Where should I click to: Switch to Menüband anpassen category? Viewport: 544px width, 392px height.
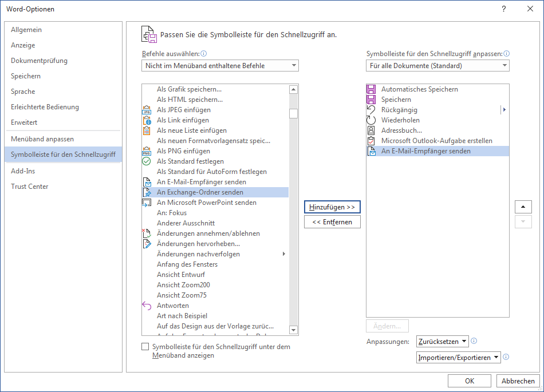(x=42, y=139)
